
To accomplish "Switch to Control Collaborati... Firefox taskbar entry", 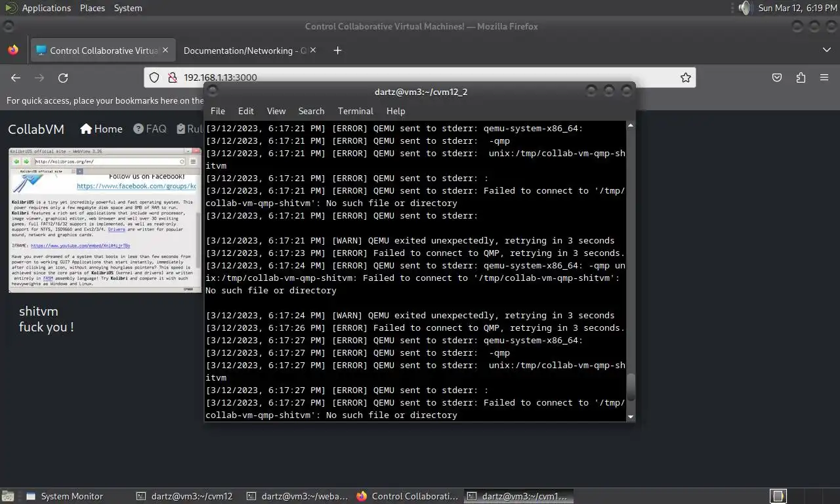I will click(408, 496).
